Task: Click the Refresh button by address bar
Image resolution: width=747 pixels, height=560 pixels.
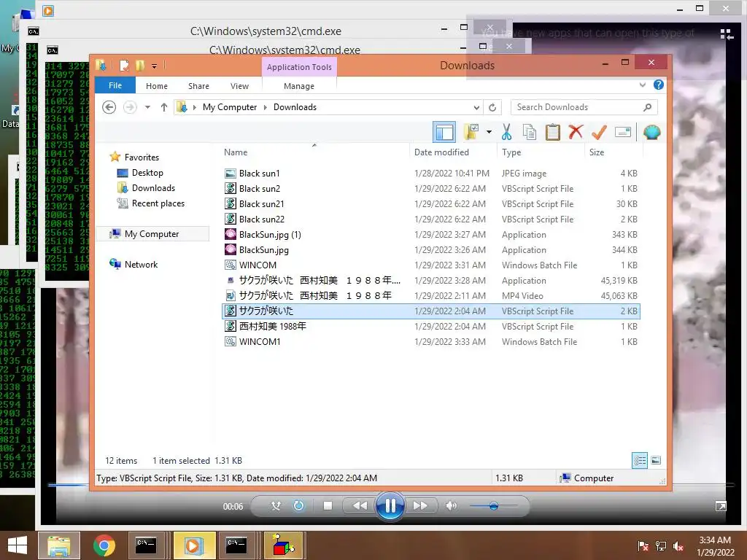Action: [x=492, y=108]
